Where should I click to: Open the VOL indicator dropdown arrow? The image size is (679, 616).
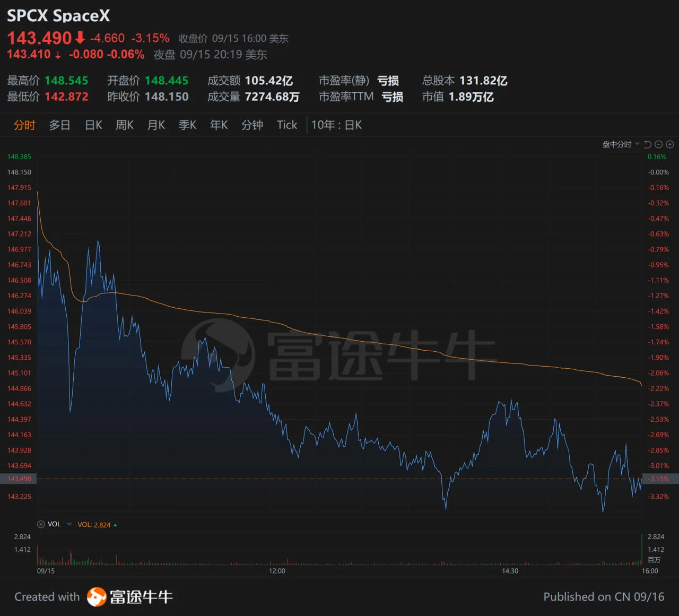point(69,524)
